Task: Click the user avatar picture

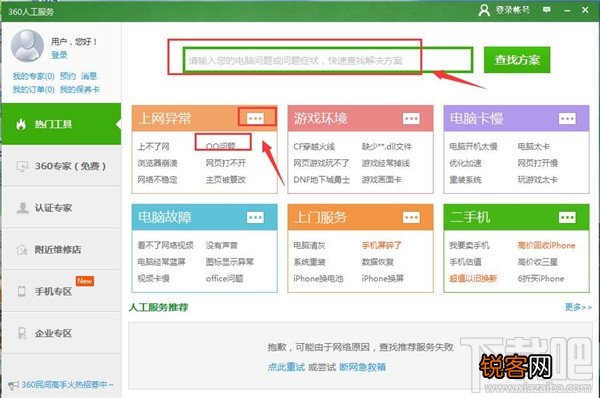Action: 27,46
